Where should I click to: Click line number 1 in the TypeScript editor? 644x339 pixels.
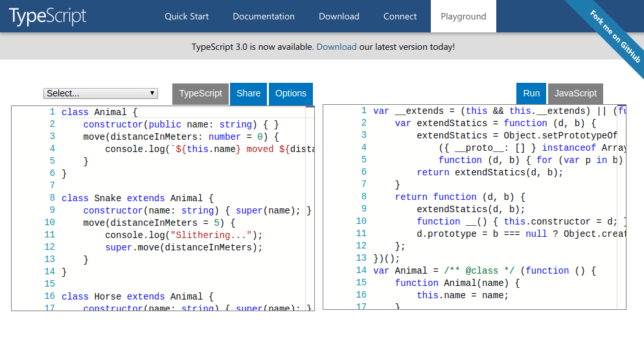point(52,112)
